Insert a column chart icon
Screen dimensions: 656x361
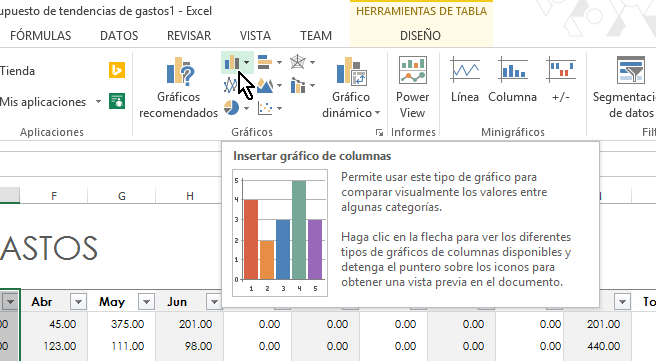[x=232, y=63]
